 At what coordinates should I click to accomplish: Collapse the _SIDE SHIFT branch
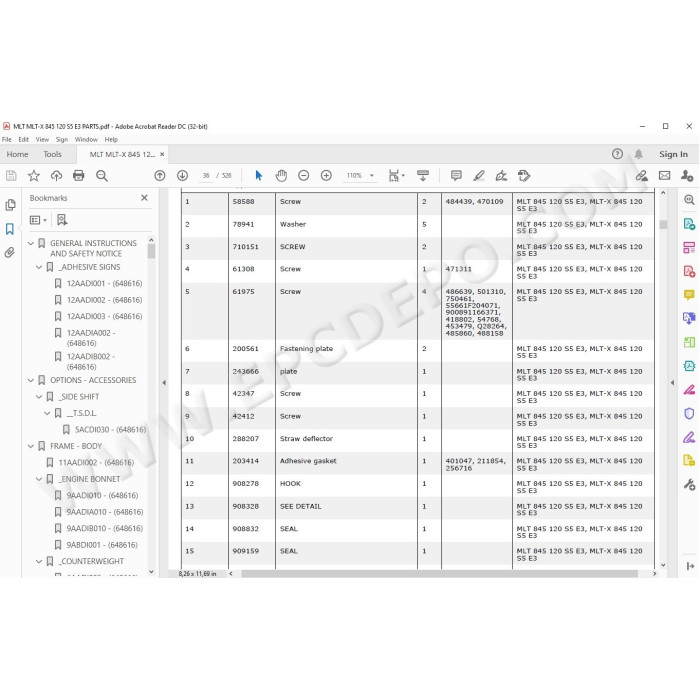39,397
